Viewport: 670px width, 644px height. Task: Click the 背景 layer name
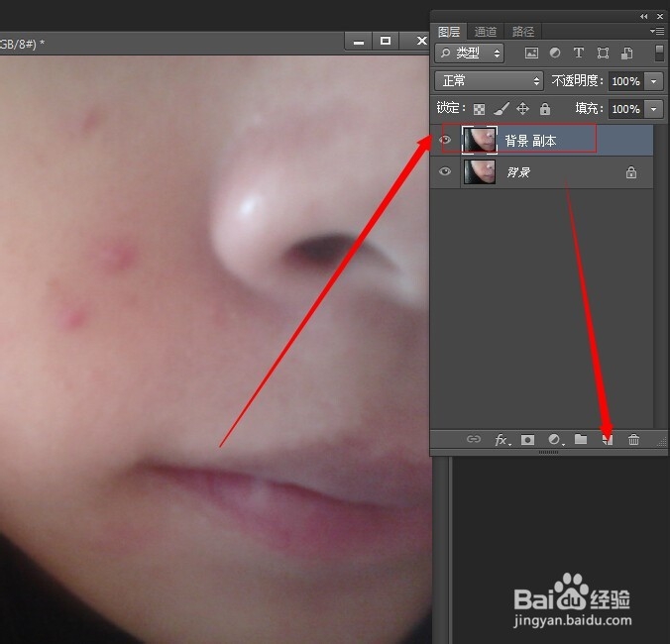point(518,172)
